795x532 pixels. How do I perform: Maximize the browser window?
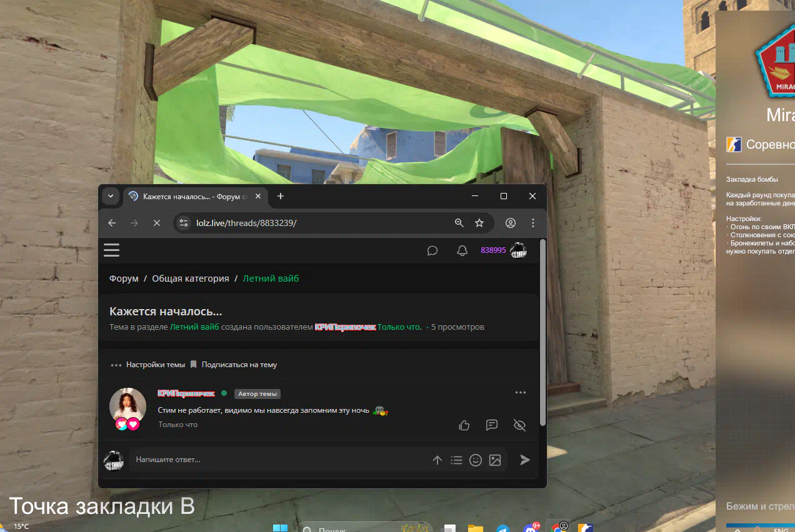[504, 196]
